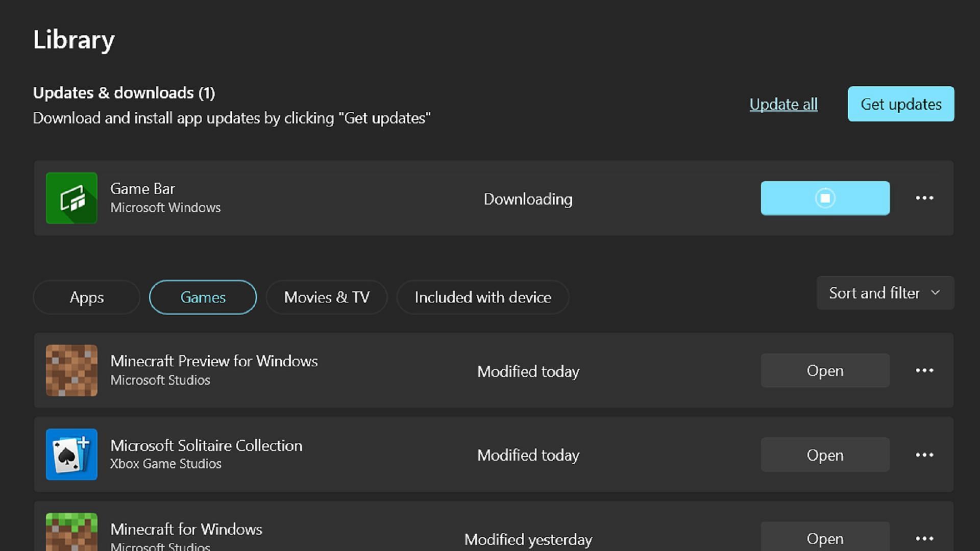Click the Microsoft Windows publisher text

[x=165, y=208]
